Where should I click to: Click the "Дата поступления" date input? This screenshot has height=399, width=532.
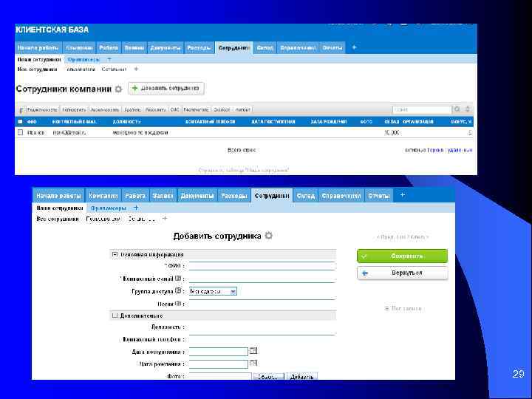pos(219,352)
